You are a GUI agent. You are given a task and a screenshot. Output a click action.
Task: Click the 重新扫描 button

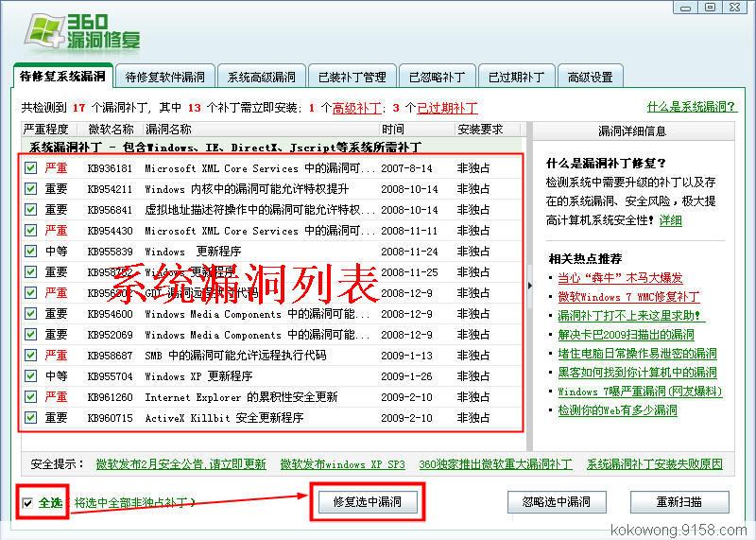tap(679, 502)
